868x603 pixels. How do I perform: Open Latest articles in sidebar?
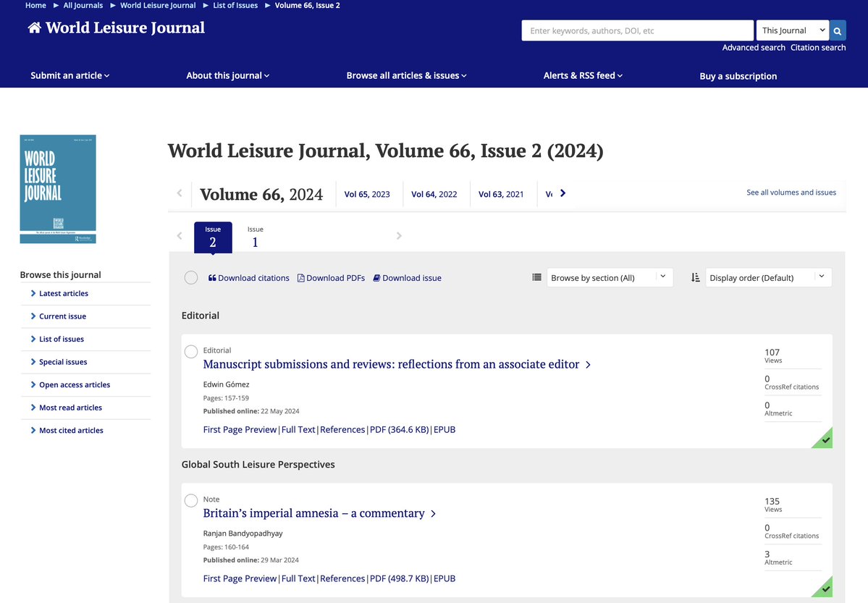63,293
